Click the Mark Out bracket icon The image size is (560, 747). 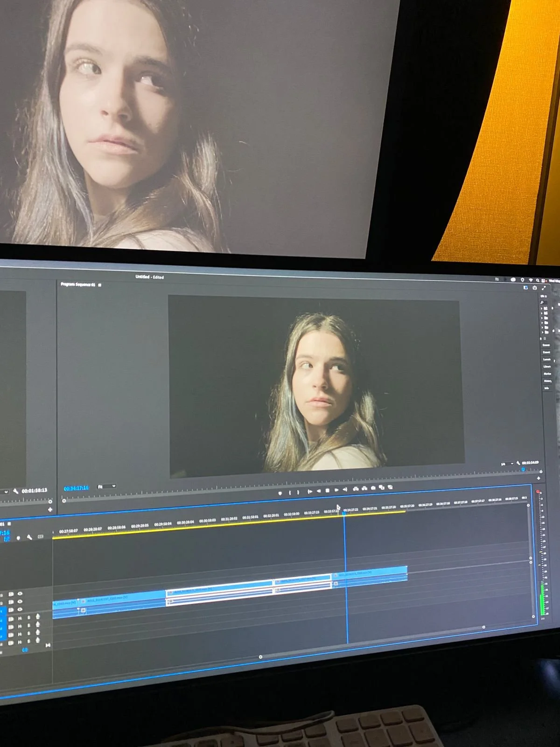(x=298, y=492)
